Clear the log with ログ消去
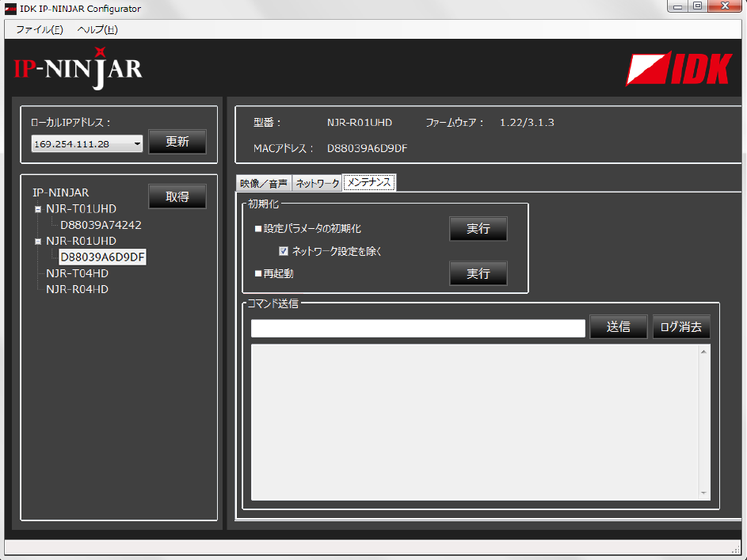 [x=680, y=327]
